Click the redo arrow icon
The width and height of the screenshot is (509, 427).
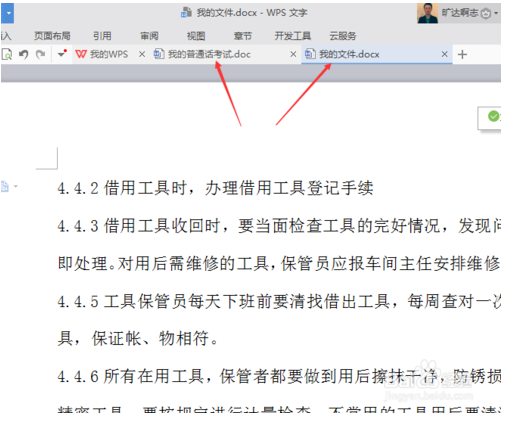40,54
